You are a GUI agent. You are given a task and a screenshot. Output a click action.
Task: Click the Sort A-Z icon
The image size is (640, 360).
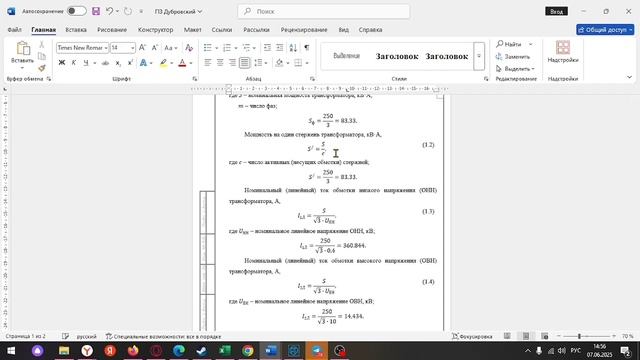[x=293, y=48]
